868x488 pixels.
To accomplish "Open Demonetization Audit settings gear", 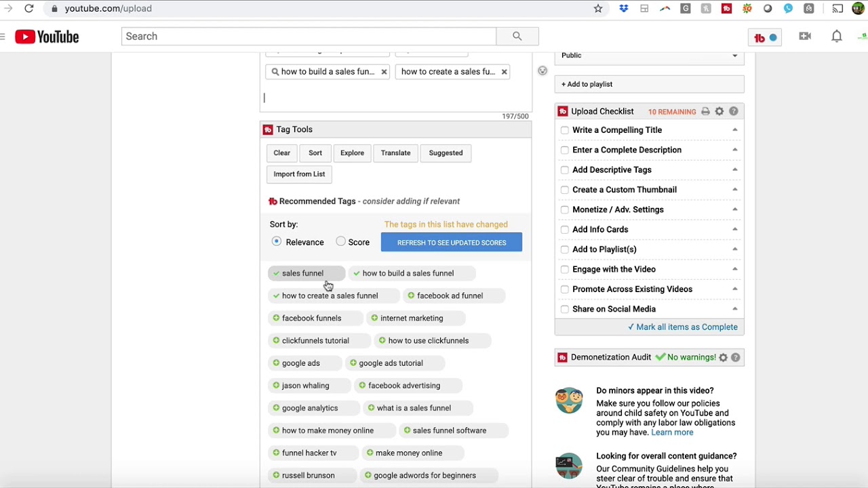I will click(723, 358).
